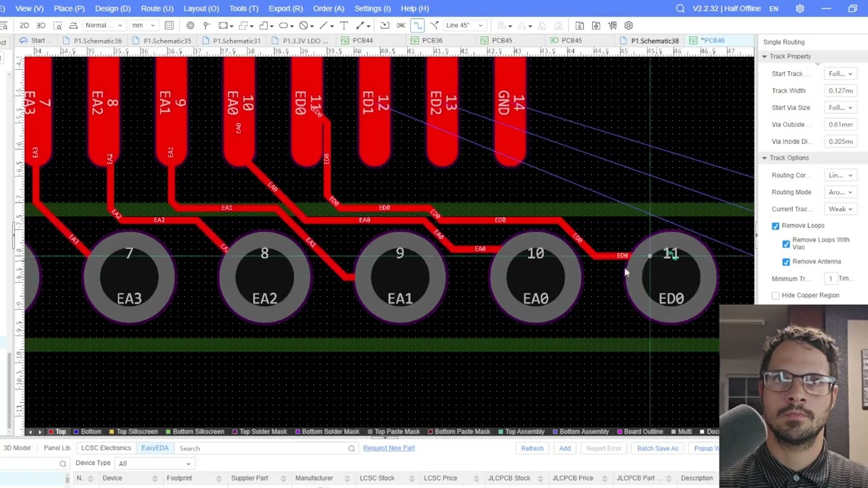Toggle Remove Loops With Vias checkbox
Viewport: 868px width, 488px height.
[x=786, y=244]
